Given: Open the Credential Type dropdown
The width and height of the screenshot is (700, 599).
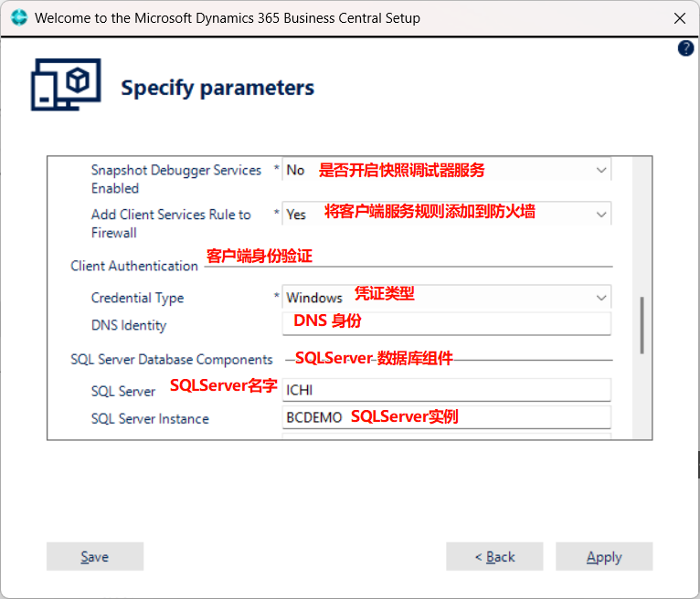Looking at the screenshot, I should pyautogui.click(x=447, y=297).
